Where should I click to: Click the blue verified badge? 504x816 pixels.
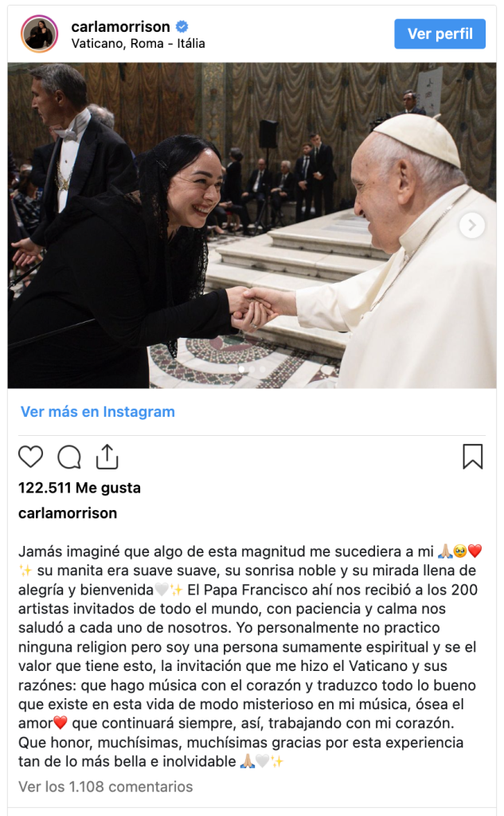[182, 26]
